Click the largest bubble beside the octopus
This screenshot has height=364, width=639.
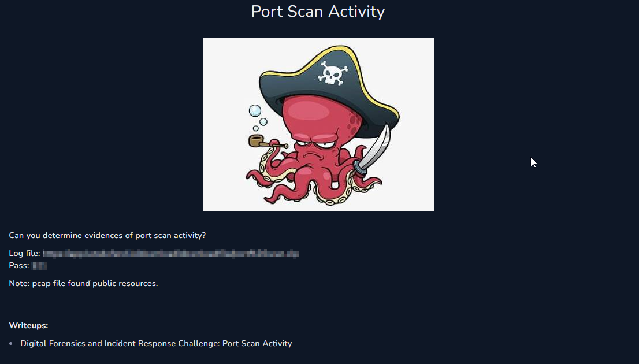[x=255, y=110]
